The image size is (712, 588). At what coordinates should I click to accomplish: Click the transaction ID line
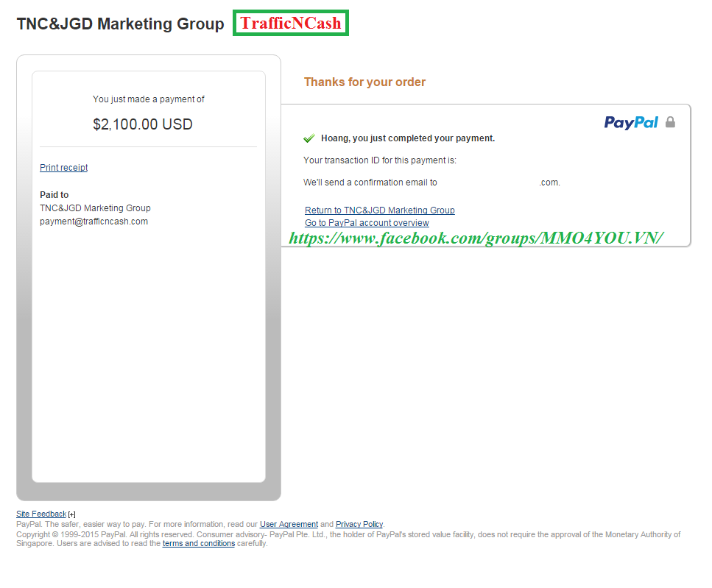380,160
